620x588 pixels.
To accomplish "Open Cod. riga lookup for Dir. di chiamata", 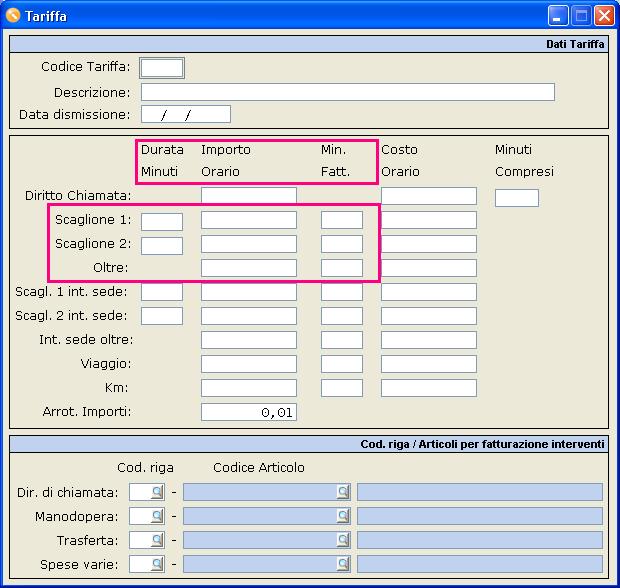I will pos(157,492).
